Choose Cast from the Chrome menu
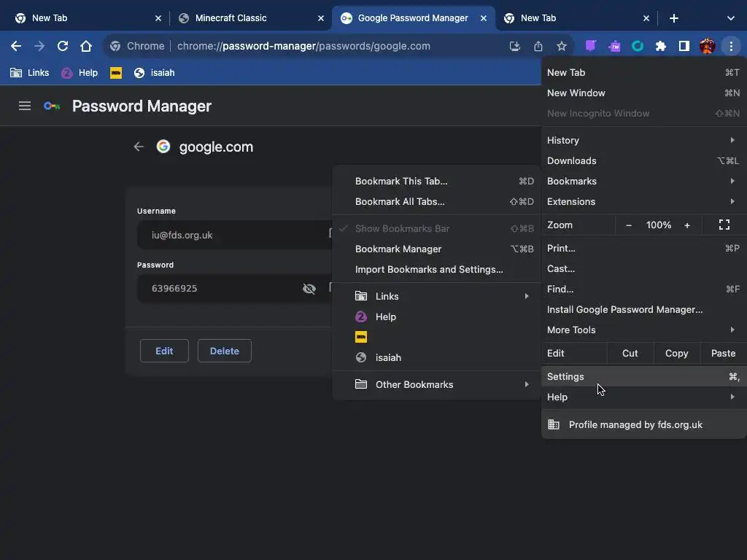 pyautogui.click(x=643, y=269)
